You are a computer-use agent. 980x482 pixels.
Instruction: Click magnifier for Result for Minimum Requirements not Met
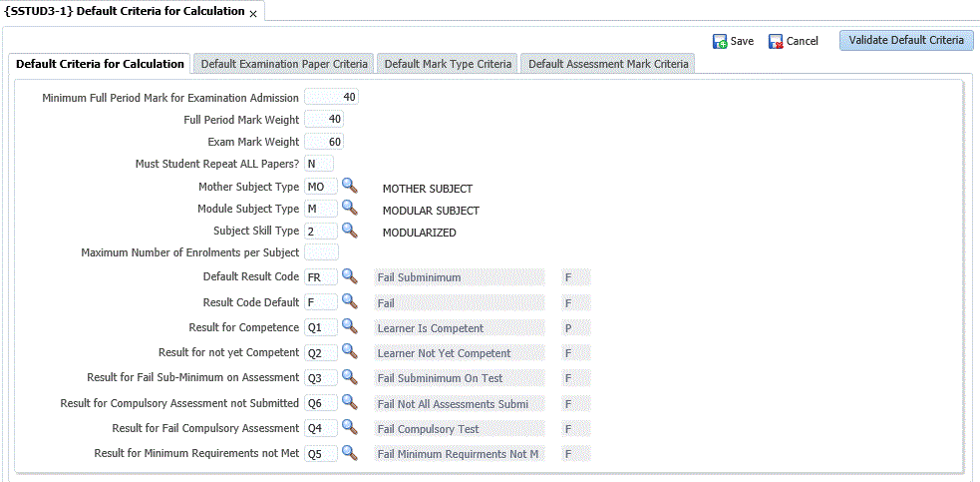349,452
